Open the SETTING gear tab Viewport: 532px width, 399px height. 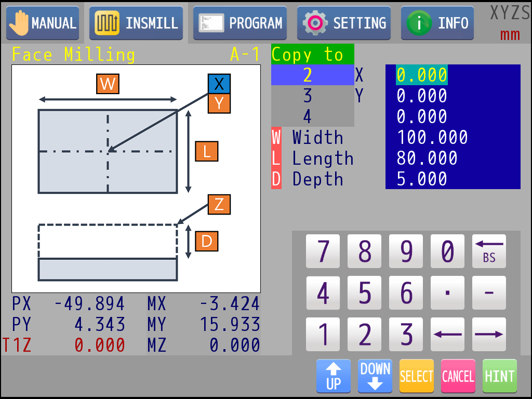pos(344,23)
